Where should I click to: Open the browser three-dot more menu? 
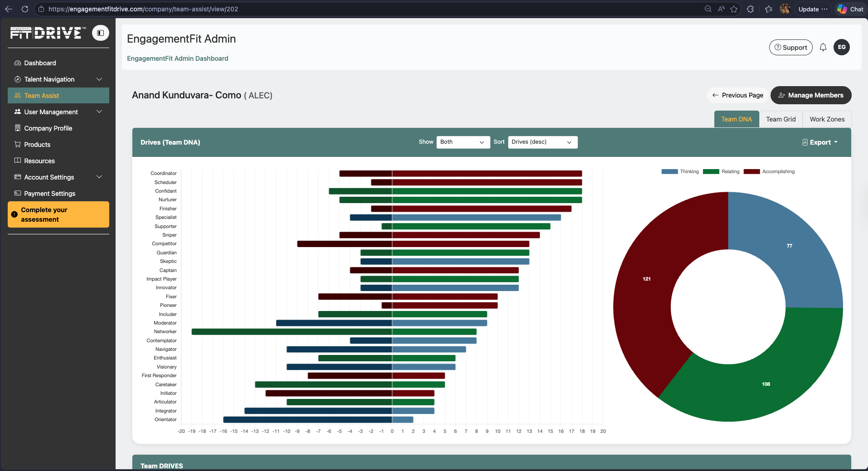824,9
